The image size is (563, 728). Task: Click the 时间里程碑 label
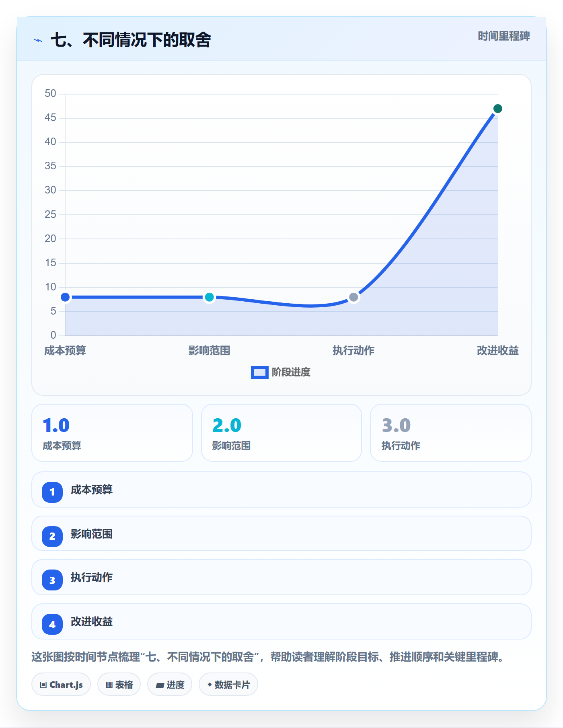[x=503, y=36]
